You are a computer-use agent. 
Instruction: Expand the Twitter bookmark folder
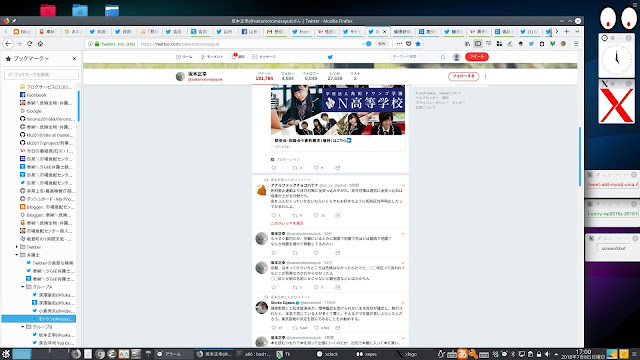pos(17,247)
